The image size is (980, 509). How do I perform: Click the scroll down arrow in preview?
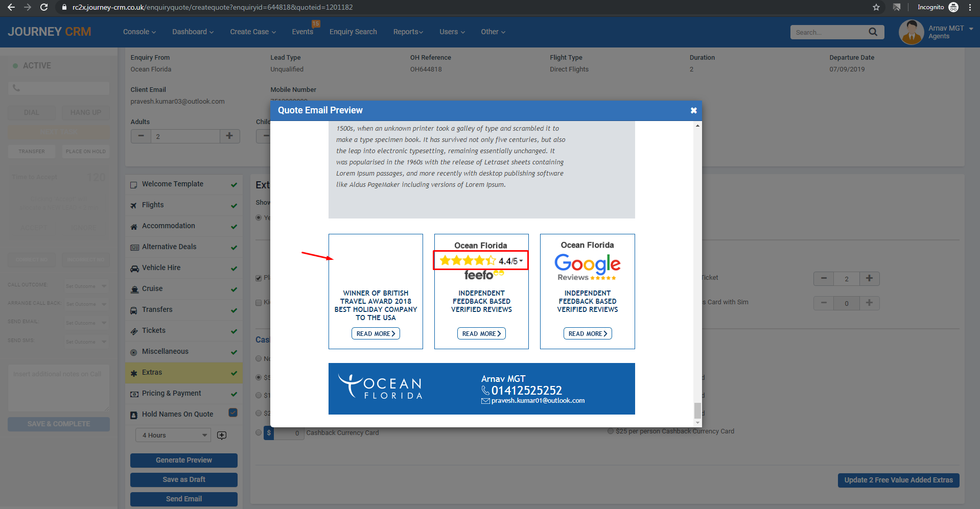click(697, 423)
